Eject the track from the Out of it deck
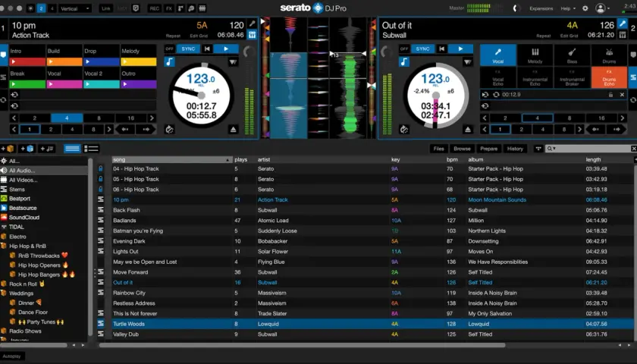637x364 pixels. pos(468,130)
